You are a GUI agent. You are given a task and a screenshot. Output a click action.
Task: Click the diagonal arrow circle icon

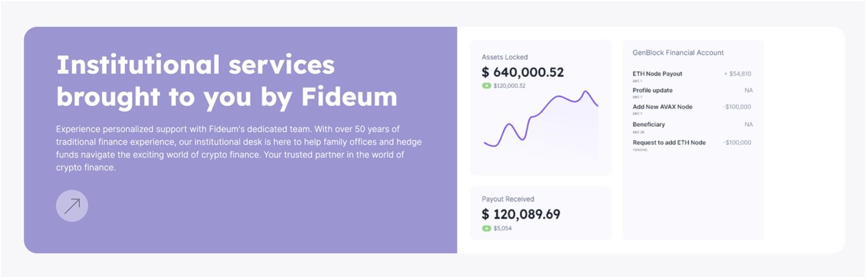pos(72,206)
